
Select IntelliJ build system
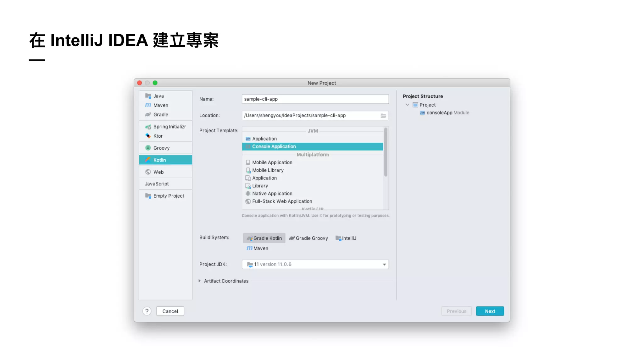click(346, 238)
